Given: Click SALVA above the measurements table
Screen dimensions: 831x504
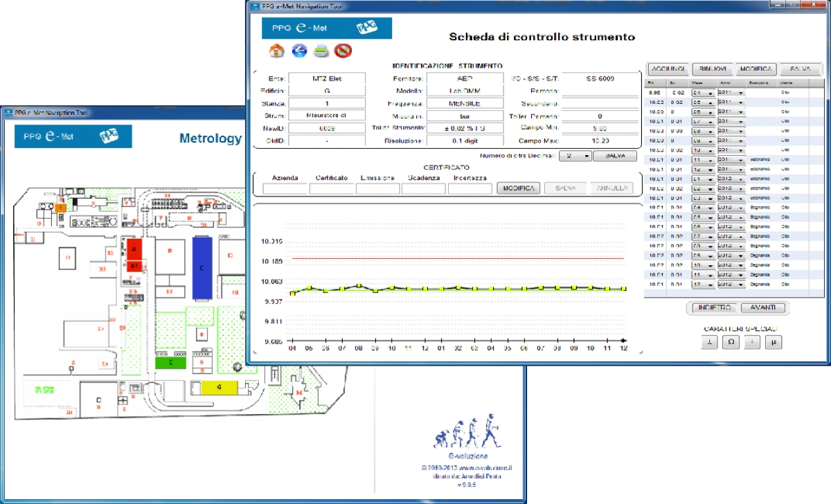Looking at the screenshot, I should tap(800, 69).
